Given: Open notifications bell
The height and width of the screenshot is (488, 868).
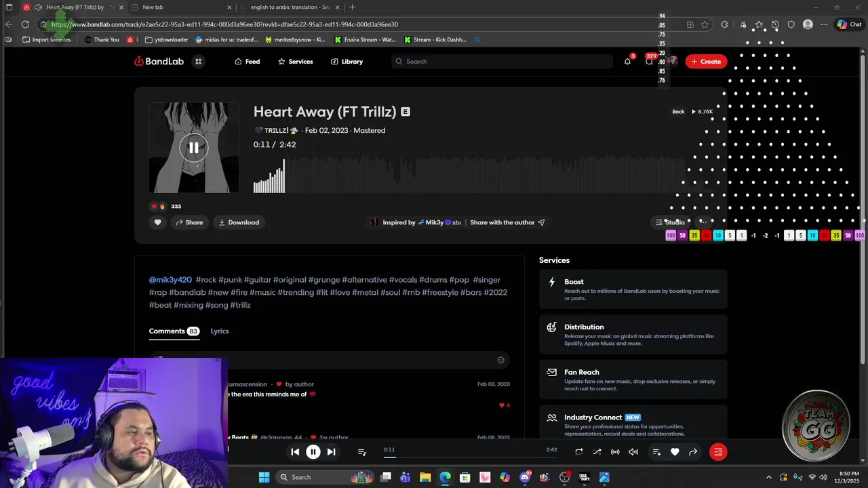Looking at the screenshot, I should [x=627, y=61].
